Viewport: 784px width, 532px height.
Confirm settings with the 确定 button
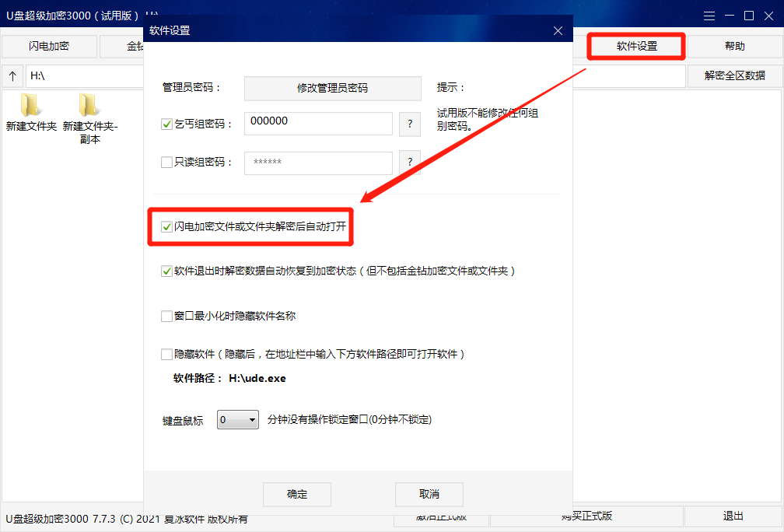pos(296,494)
